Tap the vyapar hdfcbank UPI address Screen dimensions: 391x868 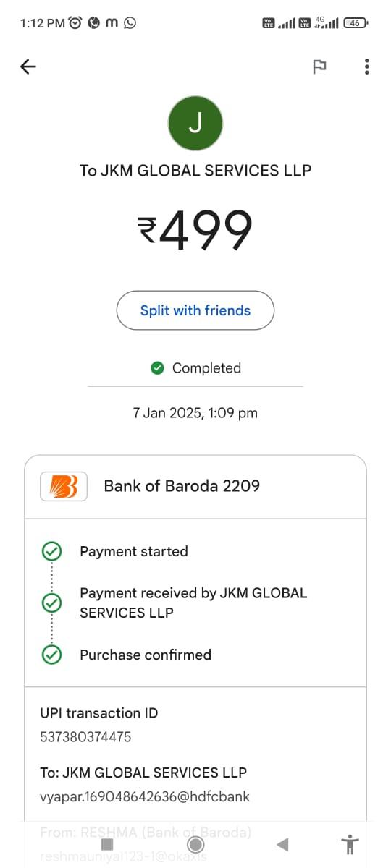[x=145, y=796]
